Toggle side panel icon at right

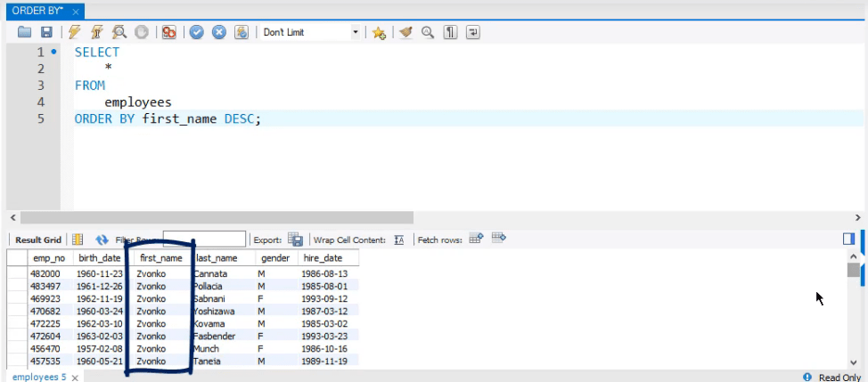tap(848, 239)
